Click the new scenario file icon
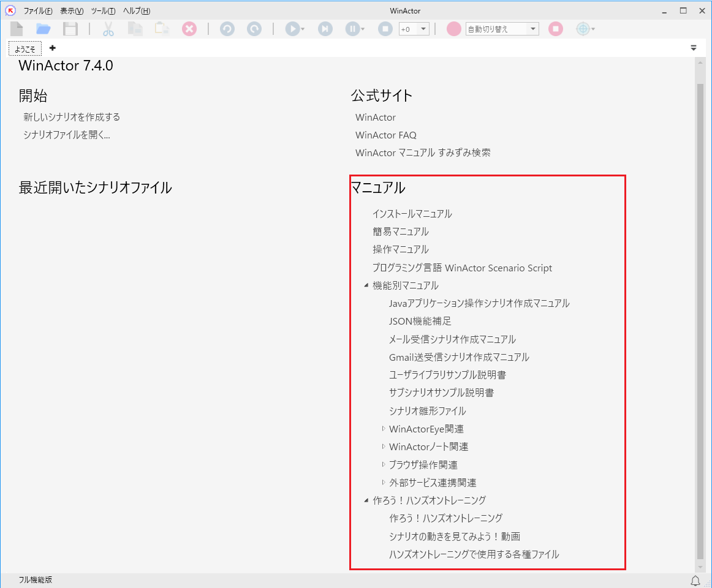Viewport: 712px width, 588px height. point(17,29)
